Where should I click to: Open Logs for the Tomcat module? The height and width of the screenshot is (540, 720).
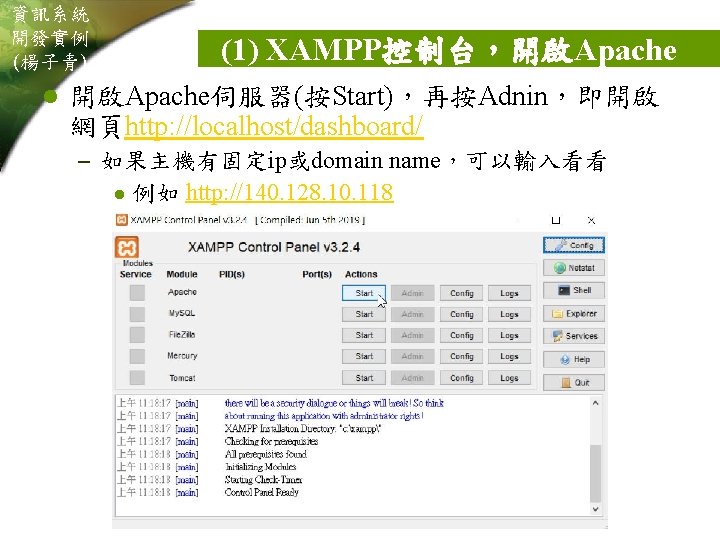click(x=509, y=378)
